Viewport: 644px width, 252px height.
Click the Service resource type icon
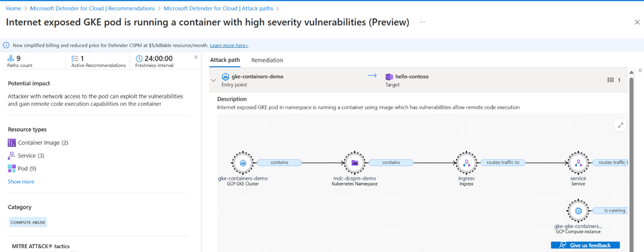click(12, 155)
